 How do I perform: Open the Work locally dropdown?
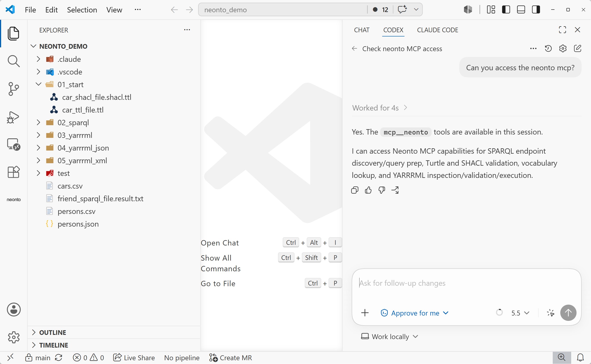tap(389, 337)
